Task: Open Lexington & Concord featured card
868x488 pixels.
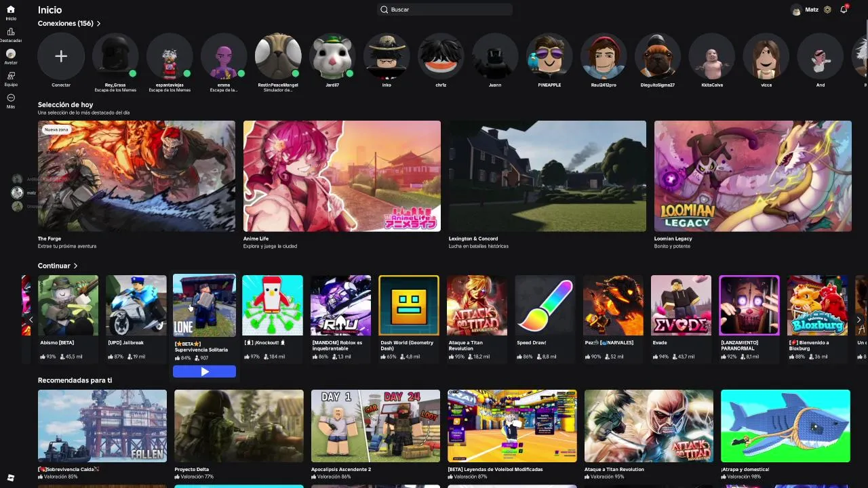Action: coord(547,176)
